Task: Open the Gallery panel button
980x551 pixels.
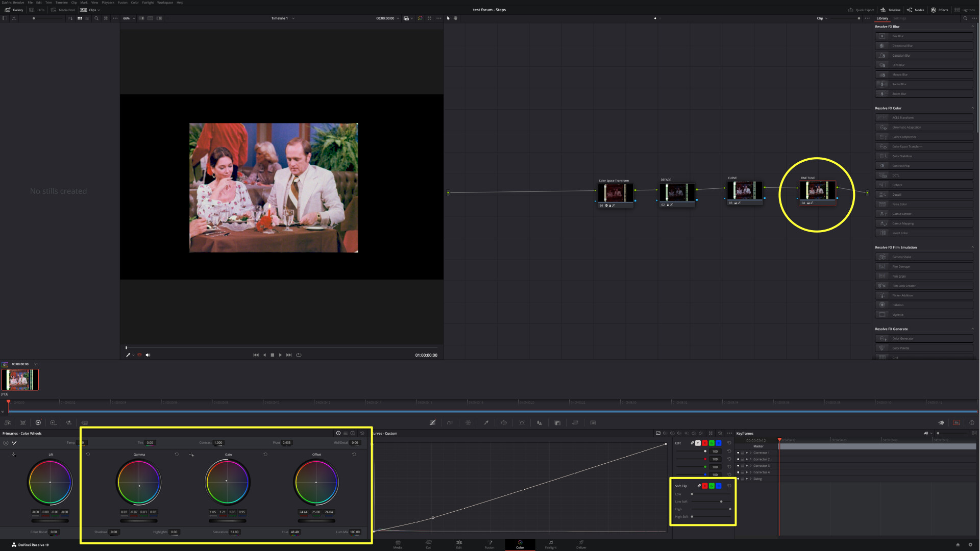Action: pyautogui.click(x=14, y=10)
